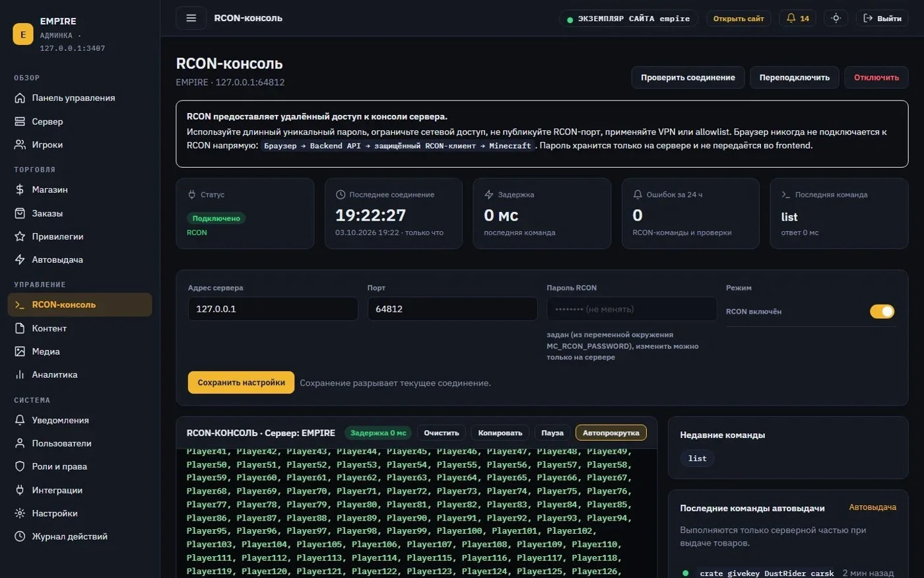Switch theme using the sun icon
924x578 pixels.
tap(836, 18)
